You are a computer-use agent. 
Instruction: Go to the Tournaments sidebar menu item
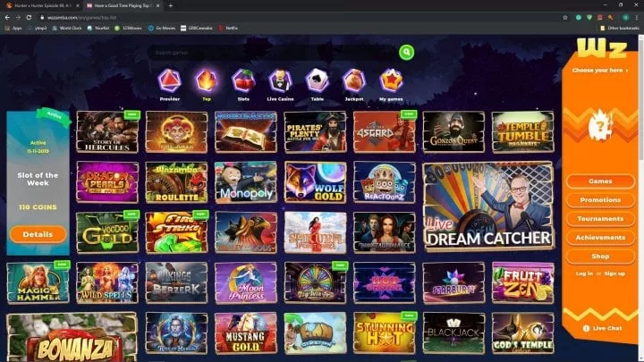coord(600,219)
